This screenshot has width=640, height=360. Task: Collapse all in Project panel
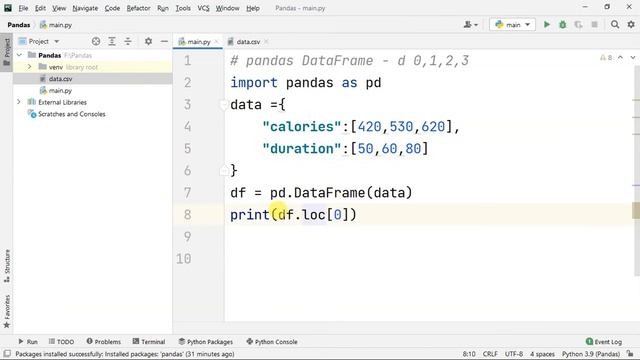pyautogui.click(x=128, y=41)
